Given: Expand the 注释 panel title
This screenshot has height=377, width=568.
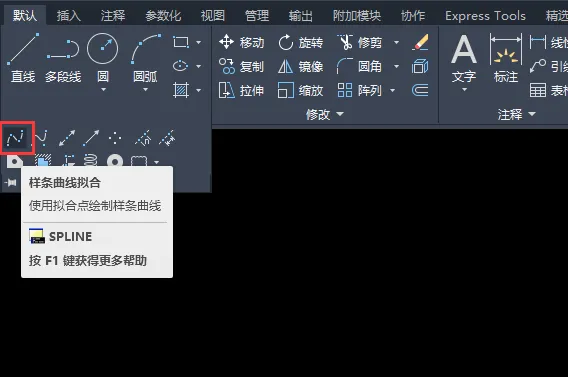Looking at the screenshot, I should 516,114.
